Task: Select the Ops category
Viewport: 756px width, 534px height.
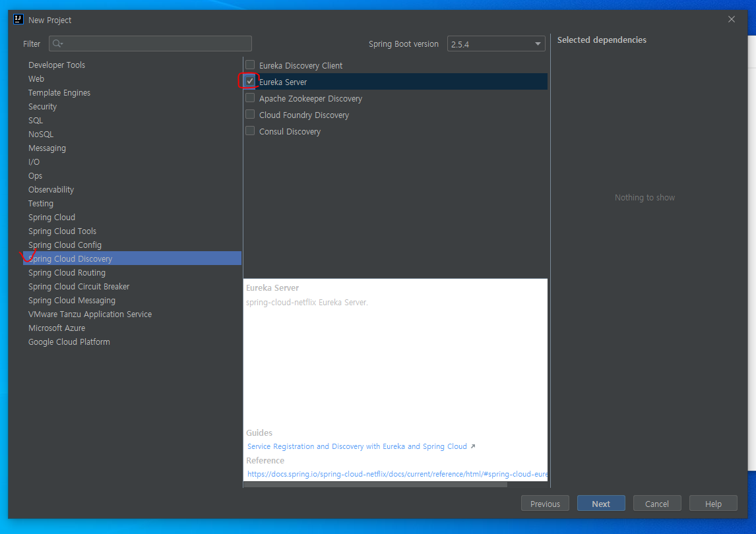Action: coord(35,176)
